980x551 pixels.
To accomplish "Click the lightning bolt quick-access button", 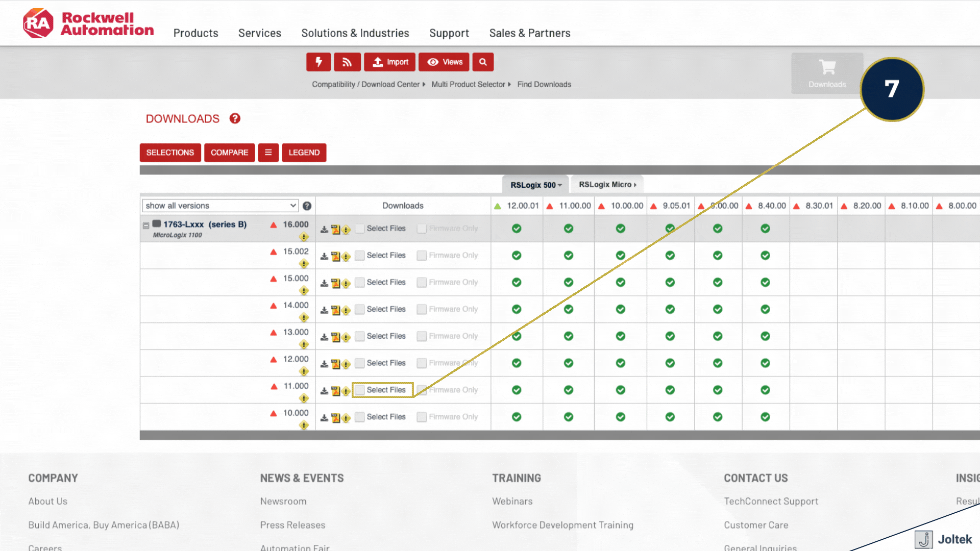I will tap(318, 62).
